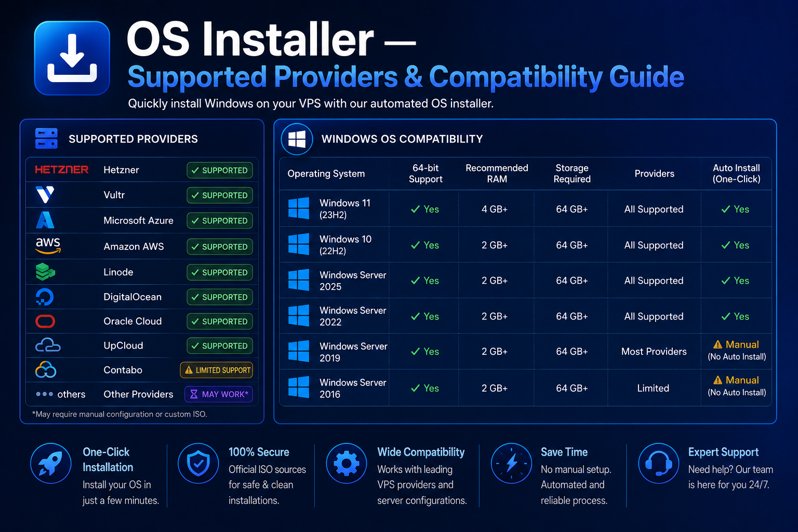Click the headset Expert Support icon
This screenshot has height=532, width=798.
click(659, 463)
